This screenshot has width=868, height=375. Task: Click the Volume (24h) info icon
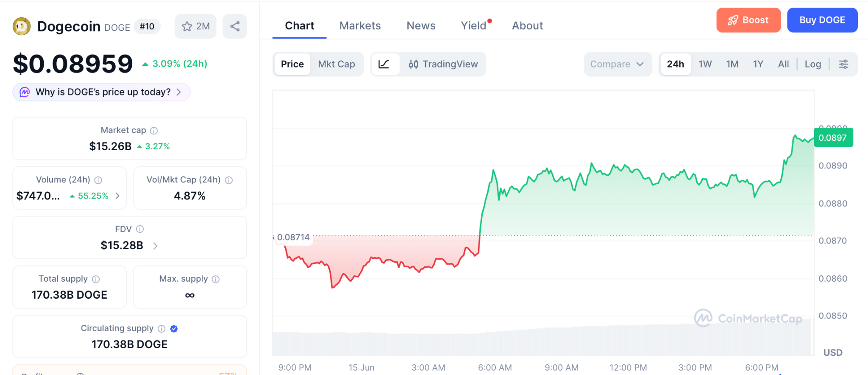click(98, 180)
